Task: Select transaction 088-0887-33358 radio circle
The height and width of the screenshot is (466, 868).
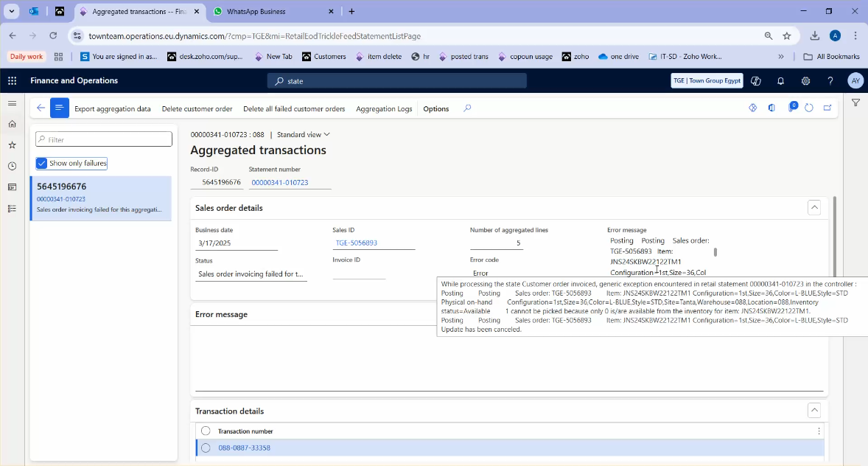Action: (x=205, y=448)
